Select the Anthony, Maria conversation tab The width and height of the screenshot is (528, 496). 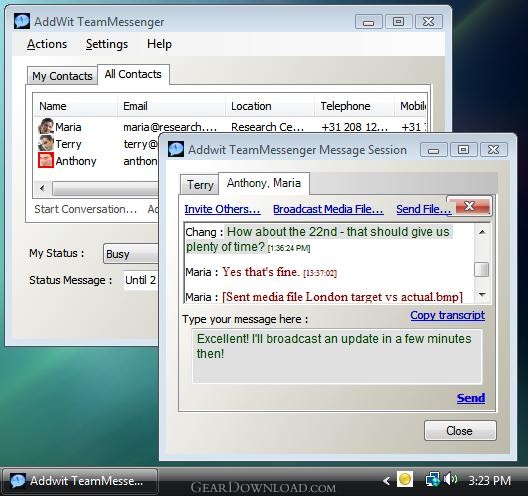[x=264, y=183]
